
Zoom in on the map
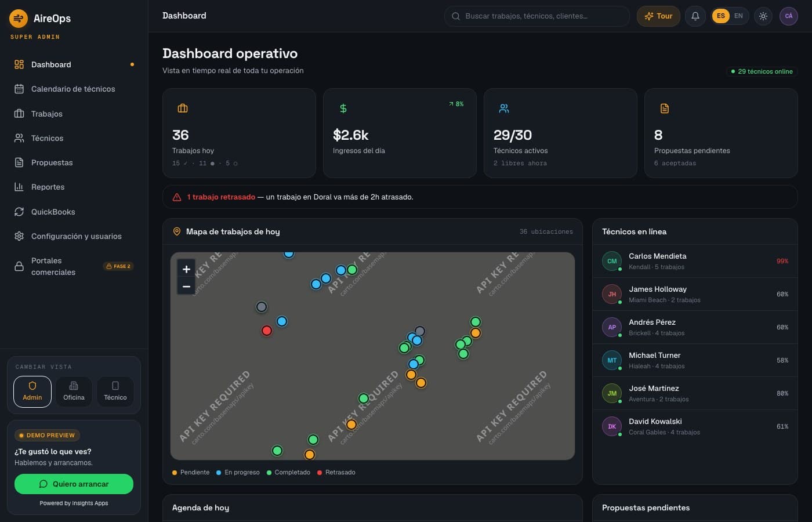click(x=186, y=269)
